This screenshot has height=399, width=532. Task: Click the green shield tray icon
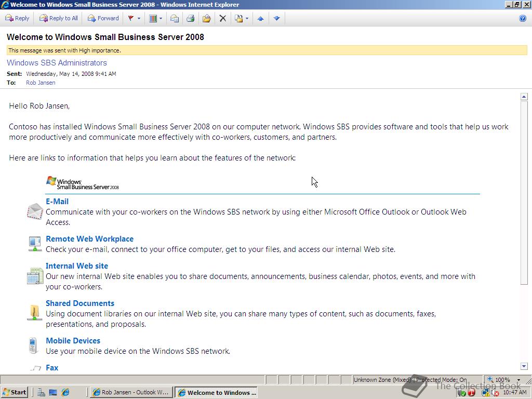[x=461, y=393]
